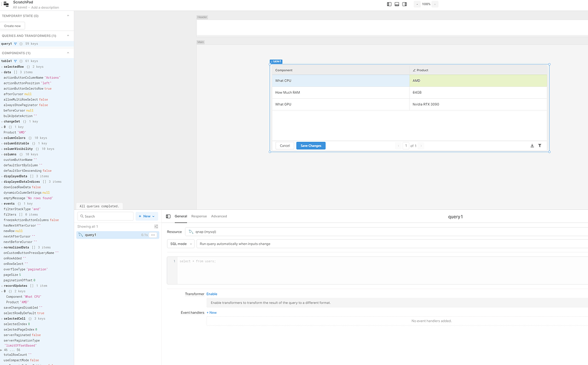Image resolution: width=588 pixels, height=365 pixels.
Task: Click the filter icon next to table1 in components
Action: [x=15, y=60]
